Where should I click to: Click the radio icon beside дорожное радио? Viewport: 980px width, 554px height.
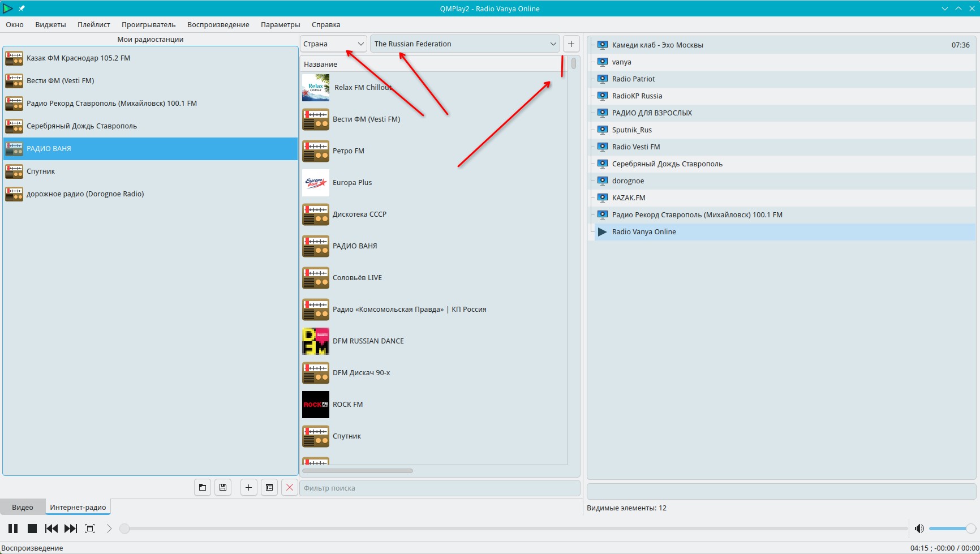[x=14, y=194]
